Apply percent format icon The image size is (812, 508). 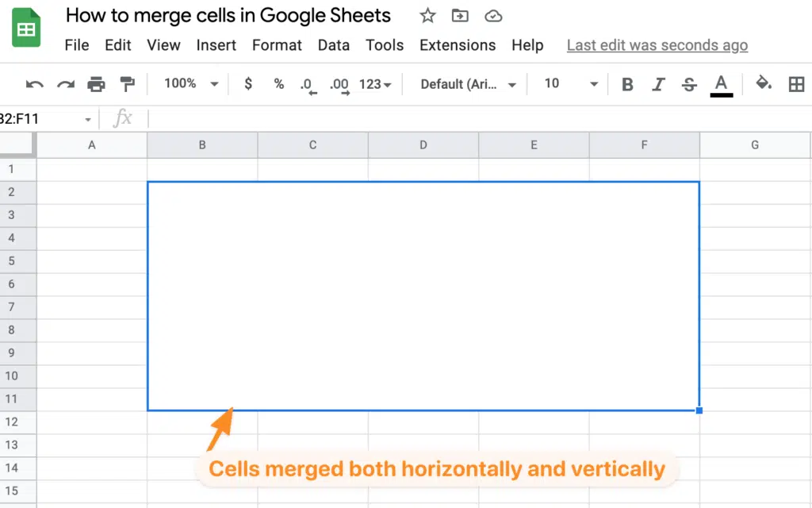[x=278, y=84]
